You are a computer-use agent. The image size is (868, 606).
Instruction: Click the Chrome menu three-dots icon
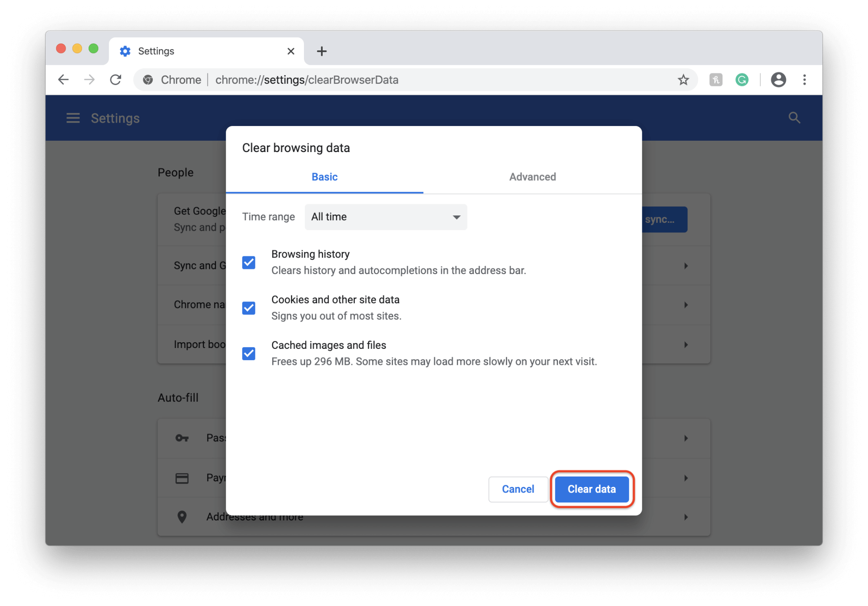click(x=804, y=80)
